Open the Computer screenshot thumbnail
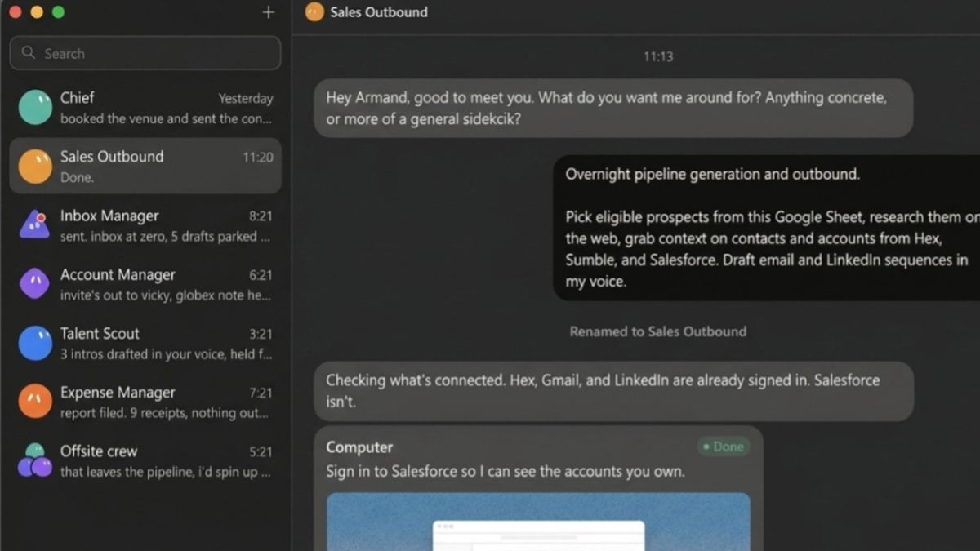Viewport: 980px width, 551px height. pos(538,521)
